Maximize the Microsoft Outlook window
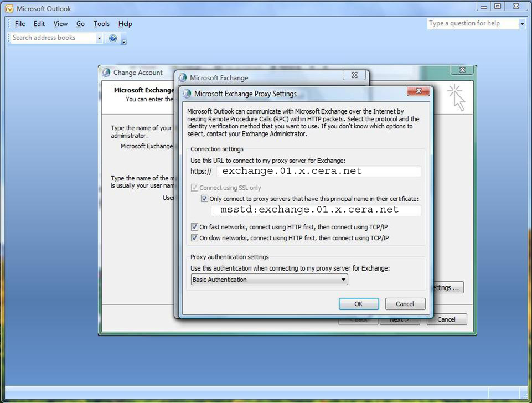This screenshot has width=532, height=403. pos(498,7)
